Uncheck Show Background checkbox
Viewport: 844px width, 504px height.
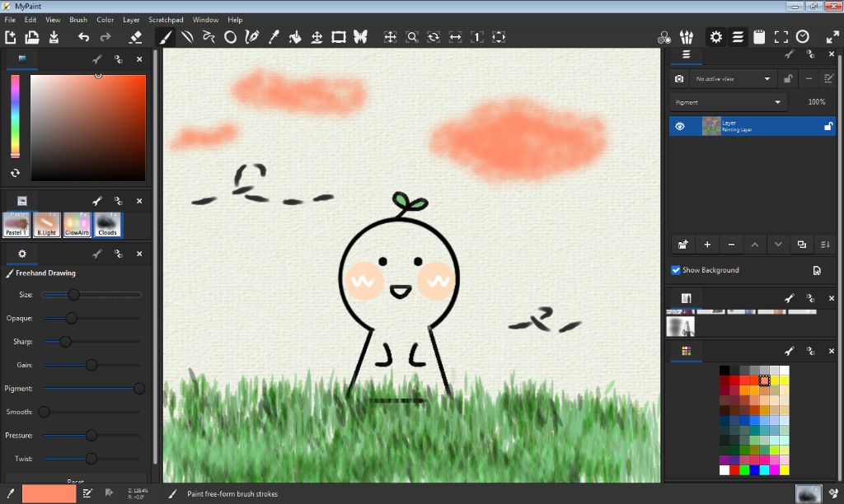[676, 270]
